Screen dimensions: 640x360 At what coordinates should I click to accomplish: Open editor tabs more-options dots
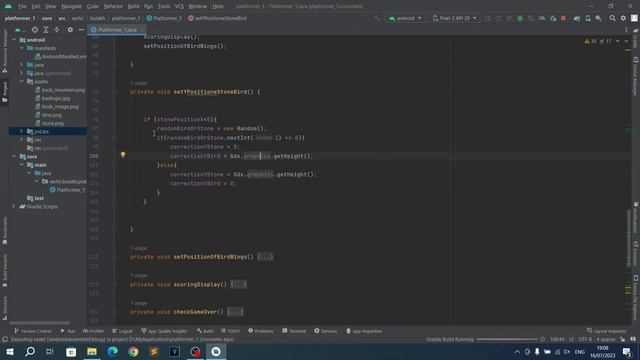click(627, 30)
